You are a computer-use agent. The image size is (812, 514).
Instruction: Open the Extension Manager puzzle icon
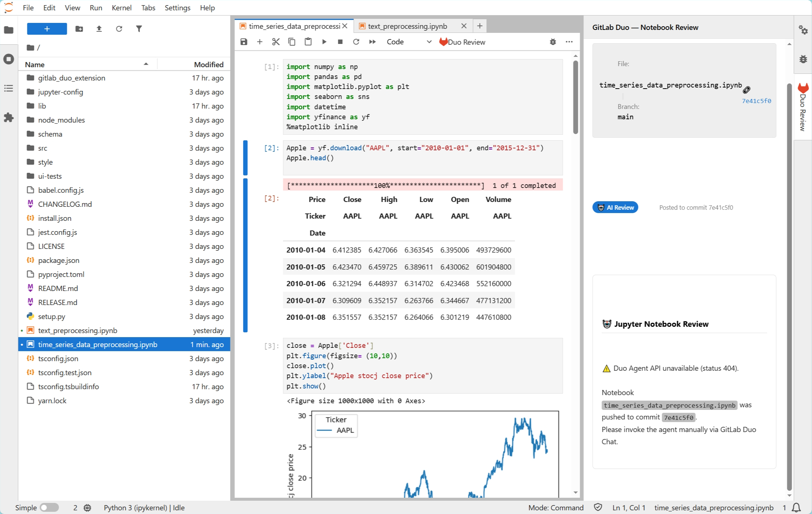click(8, 118)
